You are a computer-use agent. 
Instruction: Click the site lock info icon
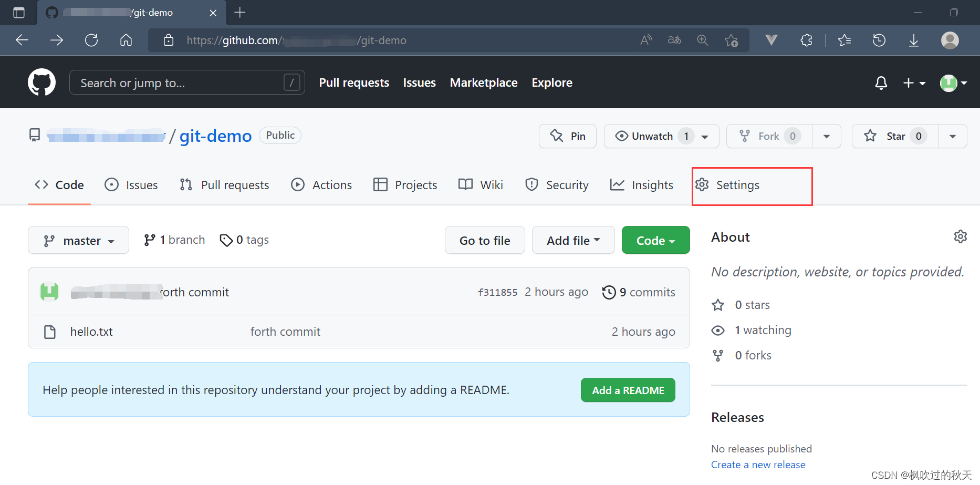tap(168, 40)
